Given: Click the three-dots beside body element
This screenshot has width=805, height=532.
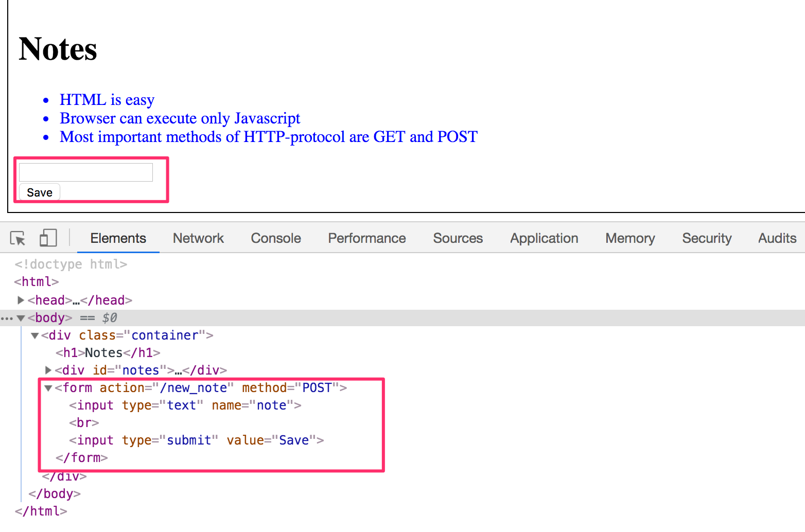Looking at the screenshot, I should 7,318.
